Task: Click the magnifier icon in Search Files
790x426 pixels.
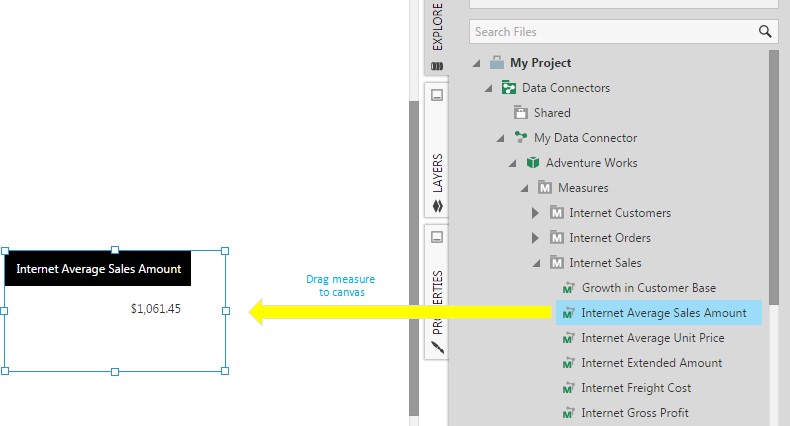Action: click(x=765, y=32)
